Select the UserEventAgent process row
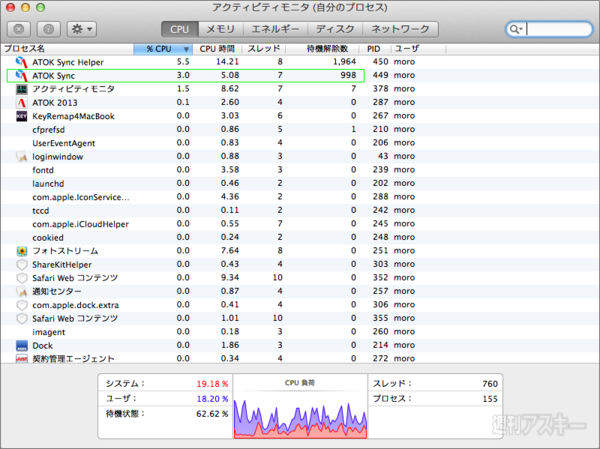Screen dimensions: 600x449 click(x=300, y=143)
